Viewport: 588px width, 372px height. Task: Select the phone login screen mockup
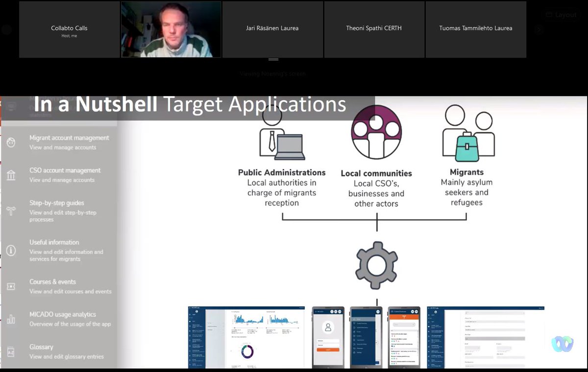tap(328, 337)
